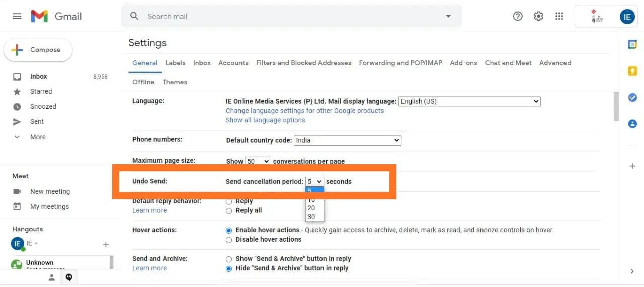Open the Settings gear icon

click(x=538, y=16)
